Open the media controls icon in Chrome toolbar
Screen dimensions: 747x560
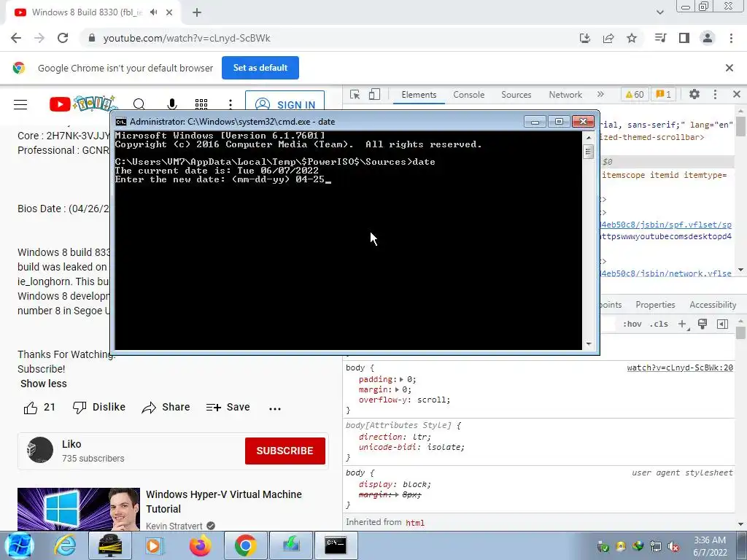click(x=661, y=38)
